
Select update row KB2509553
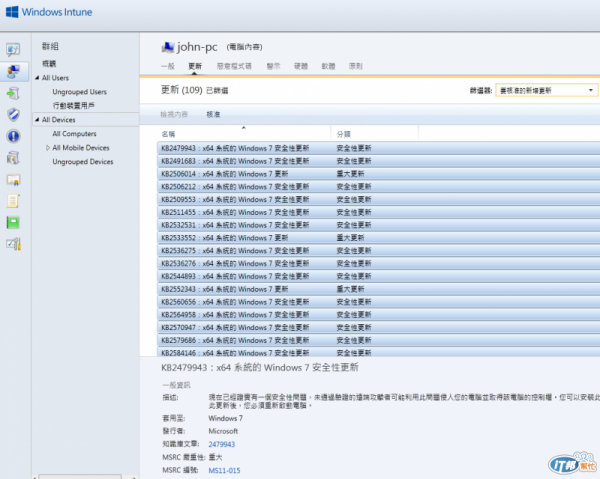click(x=378, y=199)
